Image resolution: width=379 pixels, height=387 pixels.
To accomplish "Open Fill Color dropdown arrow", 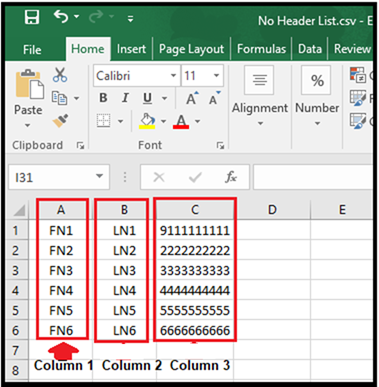I will point(164,121).
